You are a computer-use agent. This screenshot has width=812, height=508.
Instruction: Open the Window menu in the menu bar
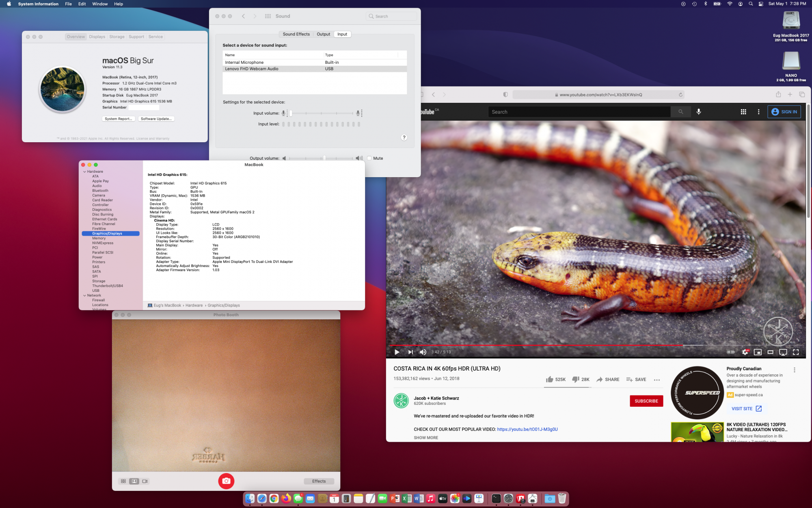(100, 4)
